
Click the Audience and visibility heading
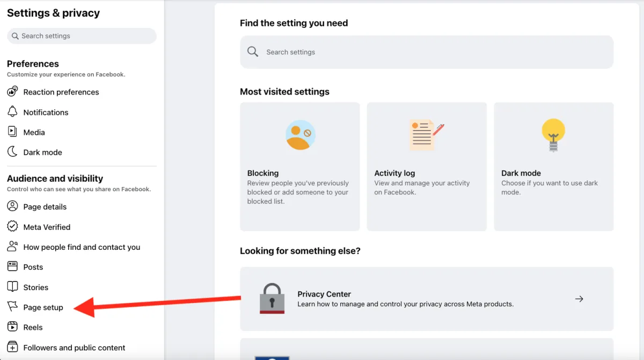(x=55, y=178)
